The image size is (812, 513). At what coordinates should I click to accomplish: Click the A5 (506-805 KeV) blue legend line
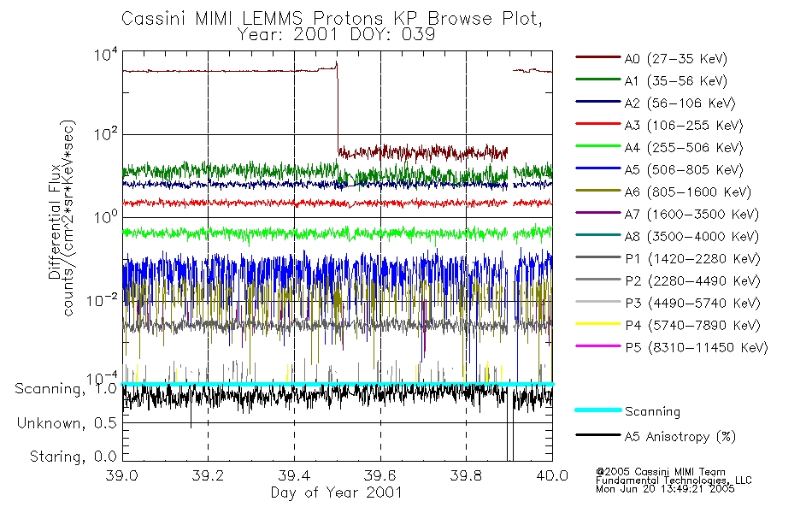[598, 168]
